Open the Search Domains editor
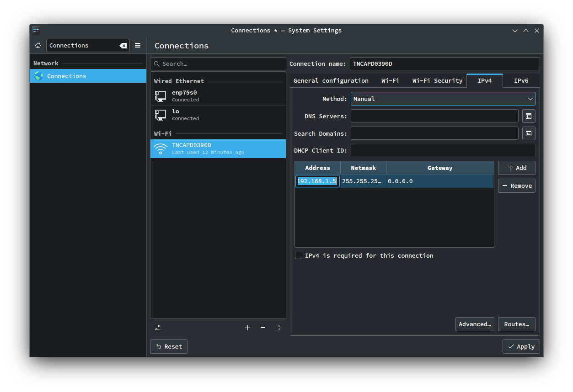The width and height of the screenshot is (573, 392). tap(529, 133)
